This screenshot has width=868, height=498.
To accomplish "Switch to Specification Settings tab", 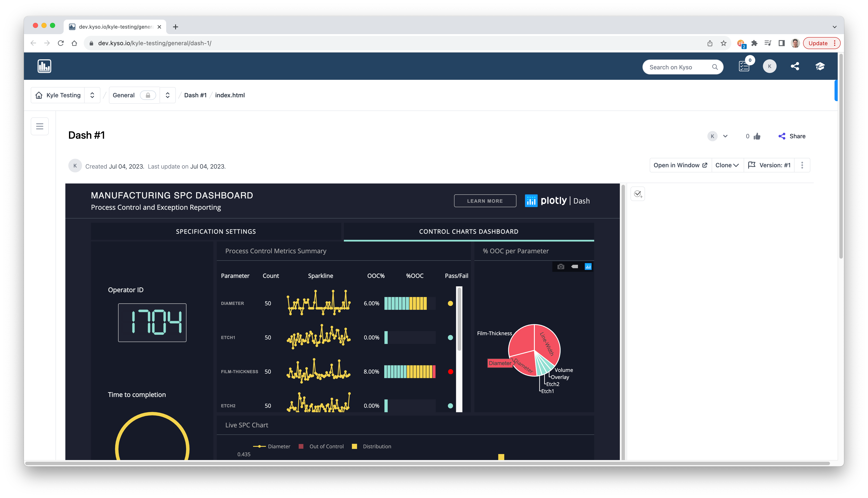I will click(x=216, y=232).
